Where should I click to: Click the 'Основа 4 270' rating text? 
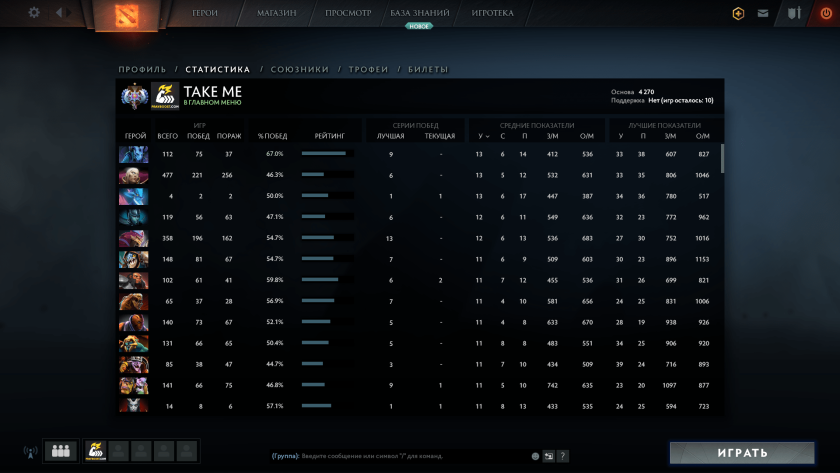[x=632, y=92]
